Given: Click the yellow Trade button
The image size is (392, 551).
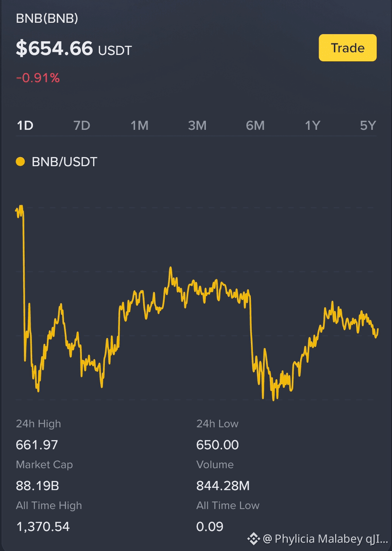Looking at the screenshot, I should (x=347, y=48).
